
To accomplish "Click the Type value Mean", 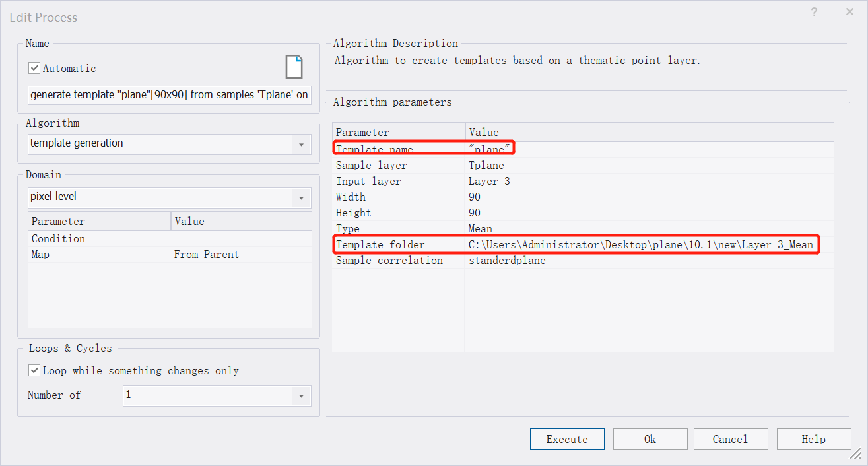I will point(480,229).
